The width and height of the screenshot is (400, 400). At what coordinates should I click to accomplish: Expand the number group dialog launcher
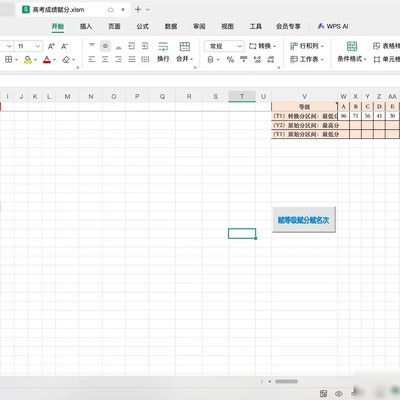click(279, 68)
